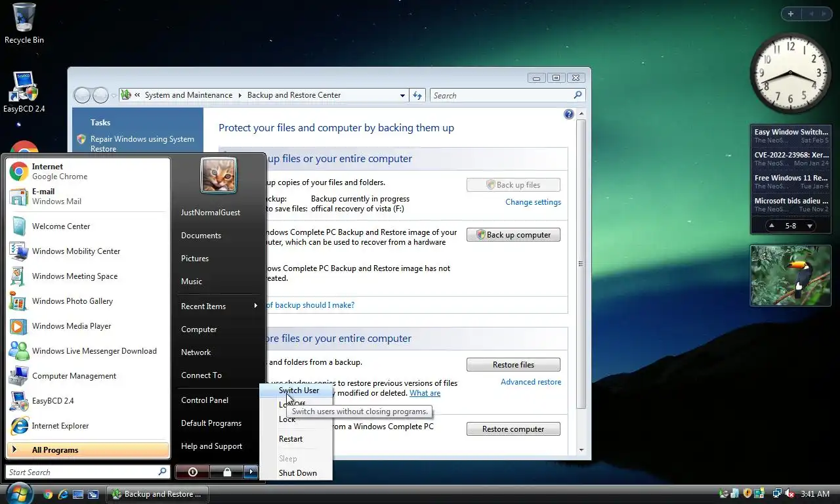Click the Start Search input box
This screenshot has width=840, height=504.
[x=88, y=472]
